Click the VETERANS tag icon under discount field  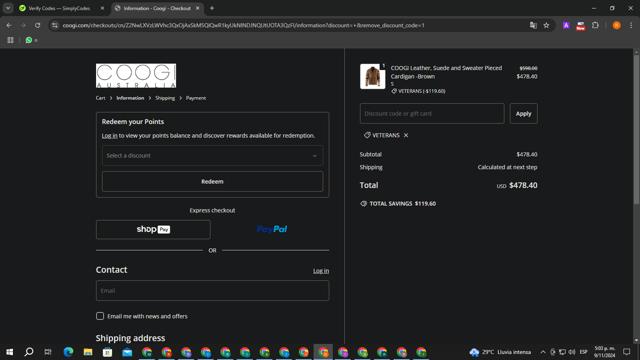click(367, 135)
